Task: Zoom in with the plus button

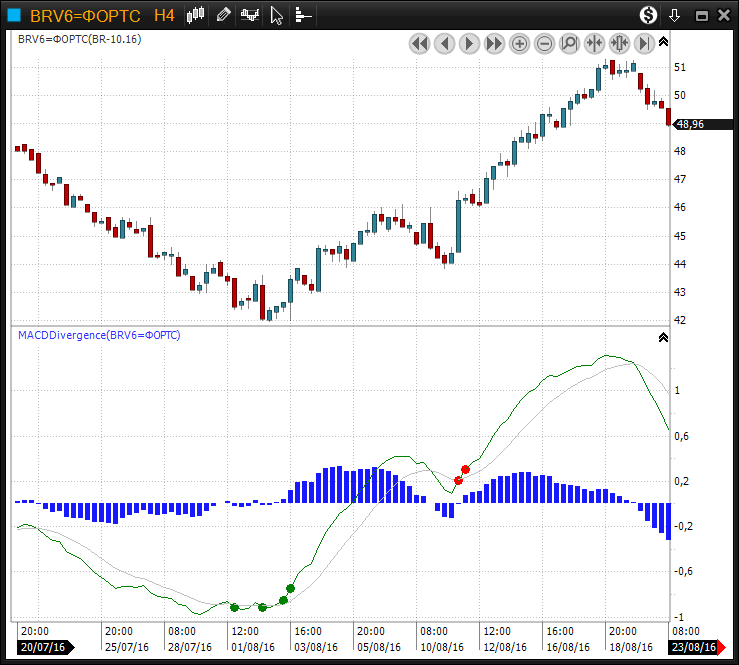Action: (520, 43)
